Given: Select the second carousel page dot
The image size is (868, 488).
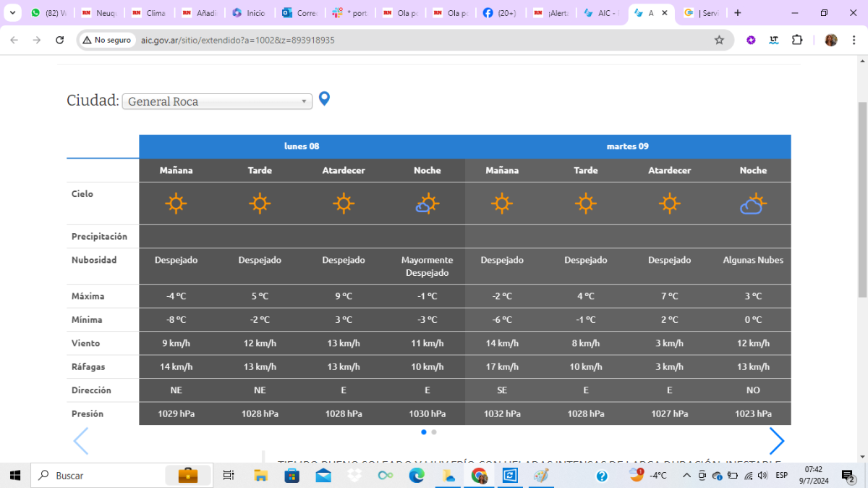Looking at the screenshot, I should pyautogui.click(x=434, y=432).
